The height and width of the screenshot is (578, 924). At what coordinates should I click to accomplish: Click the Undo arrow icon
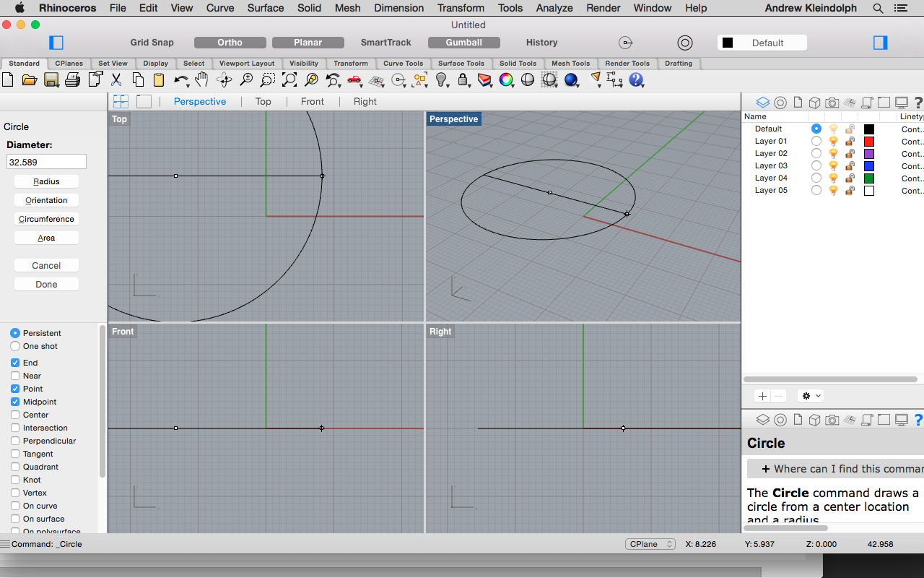click(180, 79)
